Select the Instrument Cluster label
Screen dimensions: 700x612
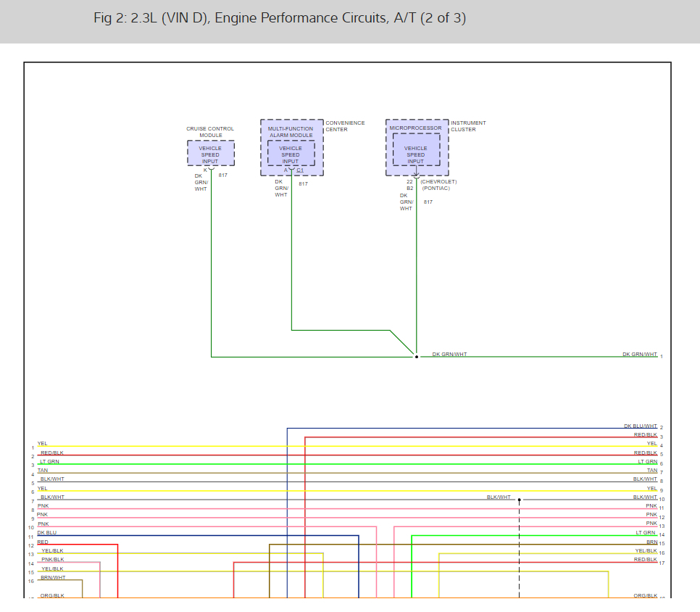tap(468, 126)
